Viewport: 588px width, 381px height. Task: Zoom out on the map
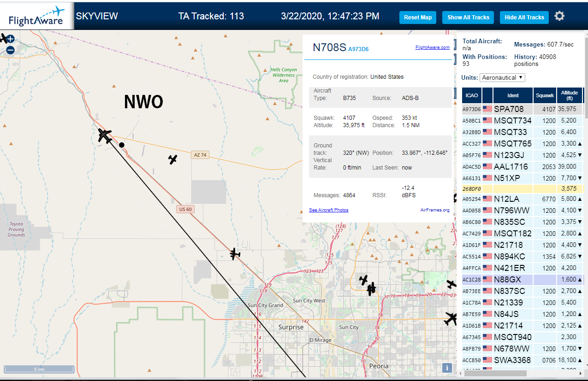tap(10, 50)
